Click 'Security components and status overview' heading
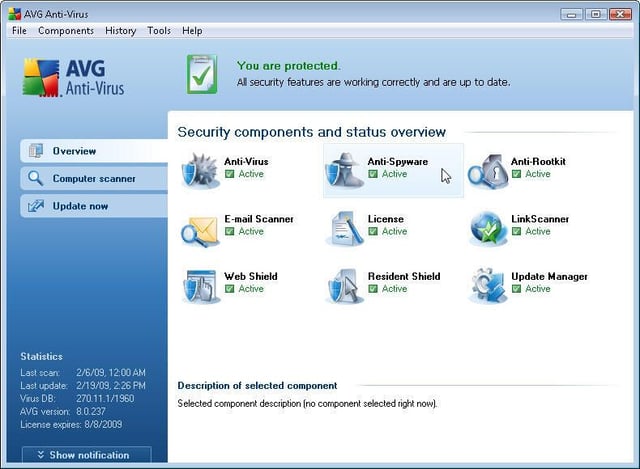Screen dimensions: 640x469 click(x=311, y=132)
